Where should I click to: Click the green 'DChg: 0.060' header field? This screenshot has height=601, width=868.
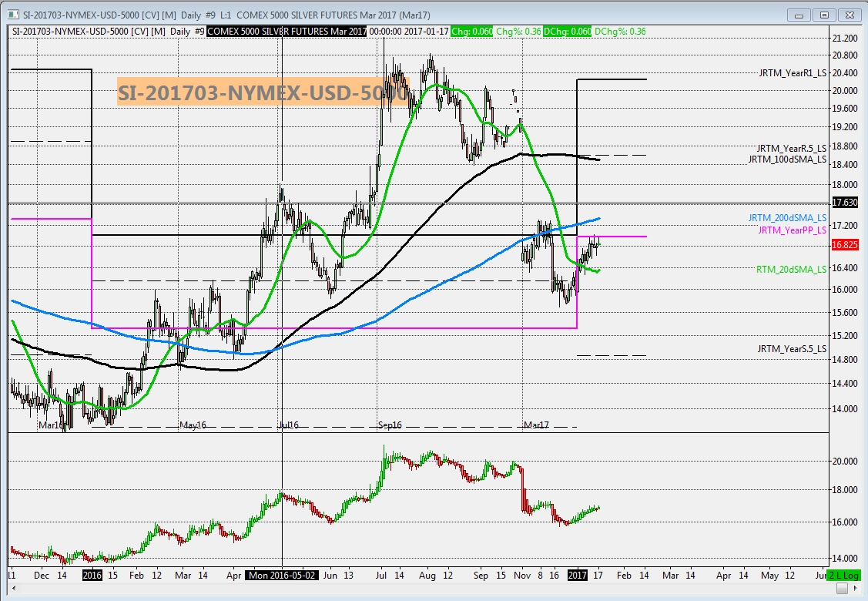coord(568,31)
